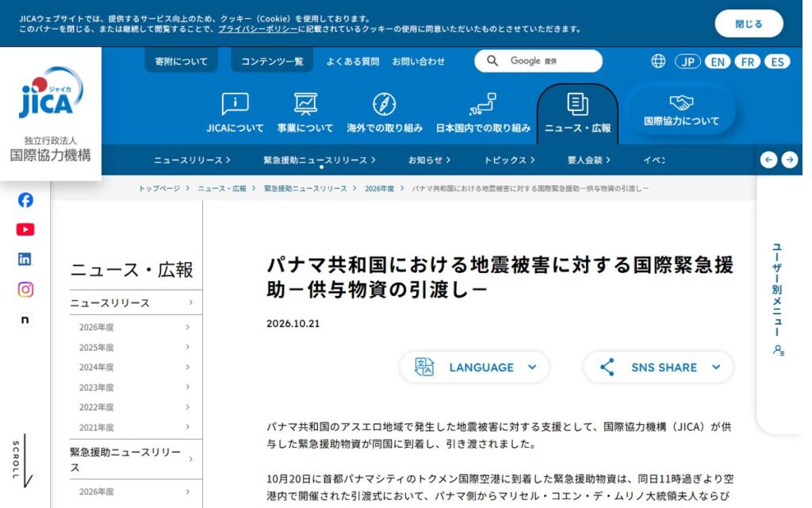The height and width of the screenshot is (508, 812).
Task: Open JICA's YouTube channel icon
Action: [x=25, y=229]
